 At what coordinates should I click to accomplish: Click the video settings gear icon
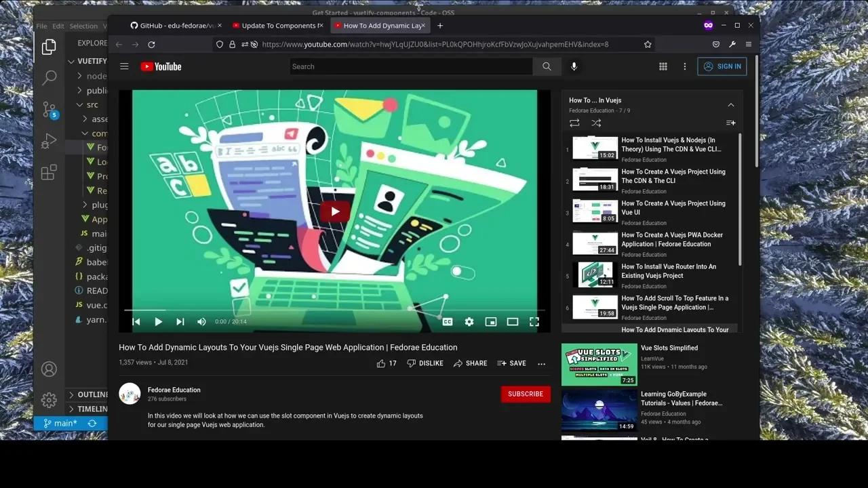[469, 322]
